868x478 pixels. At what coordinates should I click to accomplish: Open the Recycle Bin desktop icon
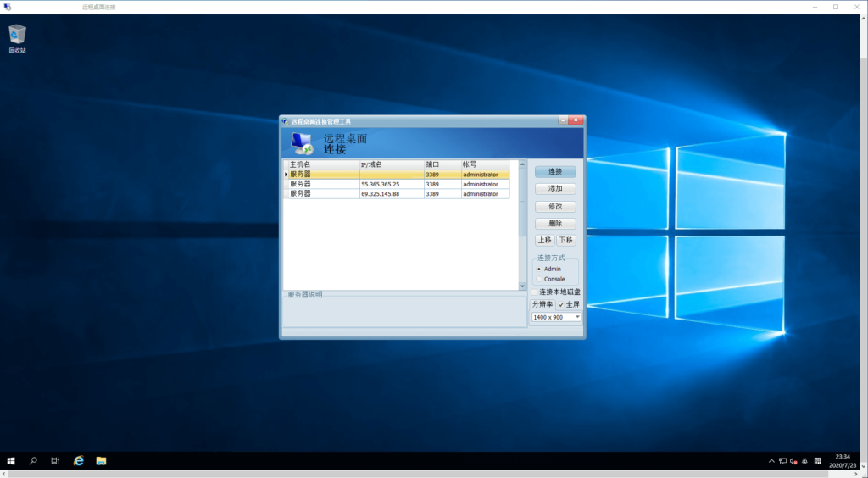(x=17, y=36)
